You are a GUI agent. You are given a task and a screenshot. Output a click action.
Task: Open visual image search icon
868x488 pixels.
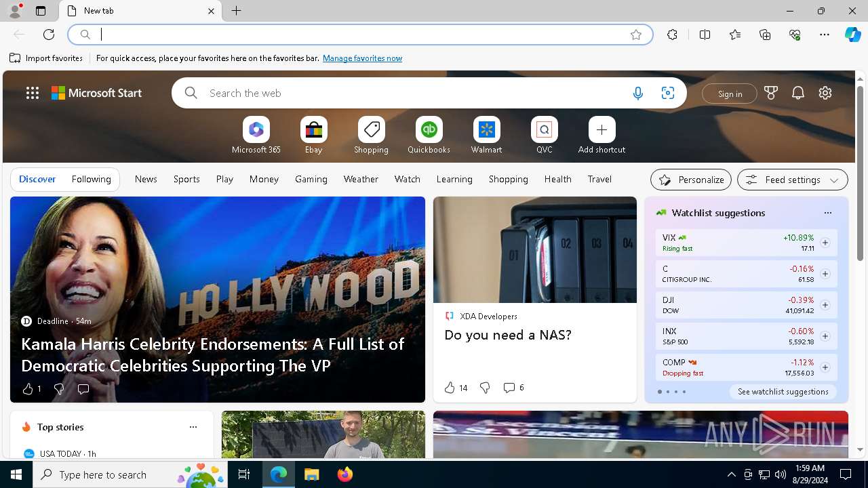[667, 94]
